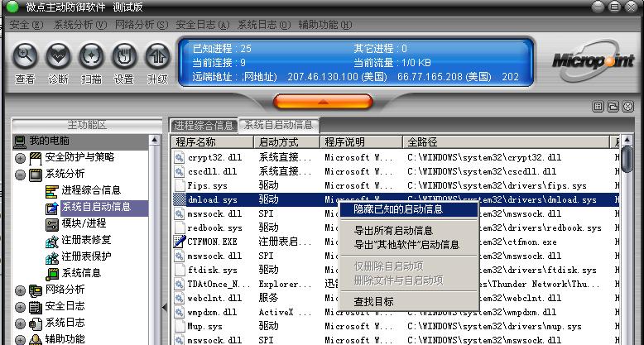Image resolution: width=644 pixels, height=345 pixels.
Task: Choose 导出"其他软件"启动信息 in the context menu
Action: pyautogui.click(x=409, y=245)
